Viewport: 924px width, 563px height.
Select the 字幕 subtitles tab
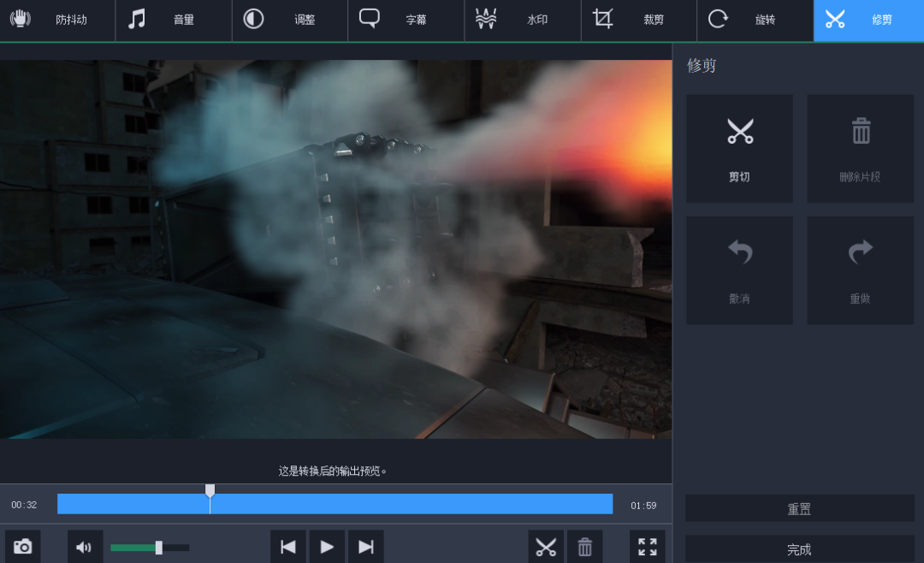[x=406, y=20]
